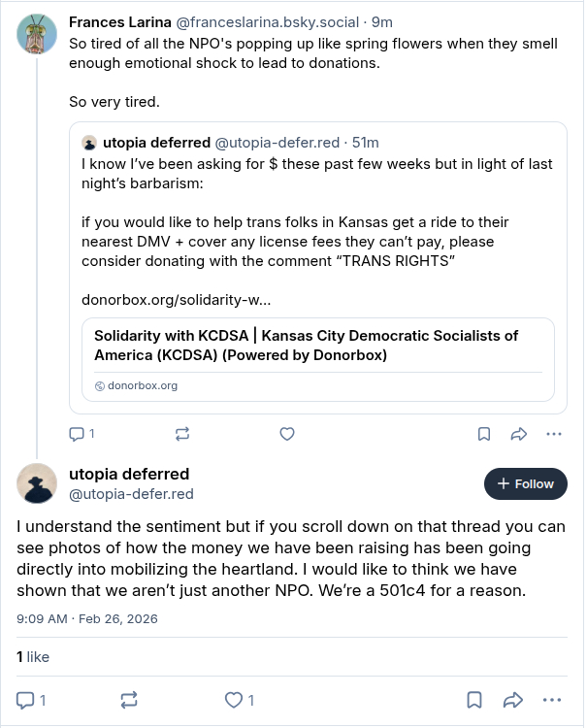Viewport: 587px width, 728px height.
Task: Share Frances Larina's post
Action: click(x=518, y=434)
